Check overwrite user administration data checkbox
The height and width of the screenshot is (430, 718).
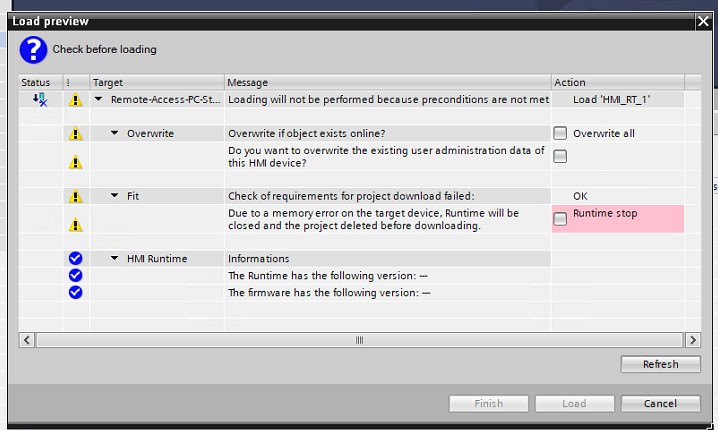tap(560, 156)
